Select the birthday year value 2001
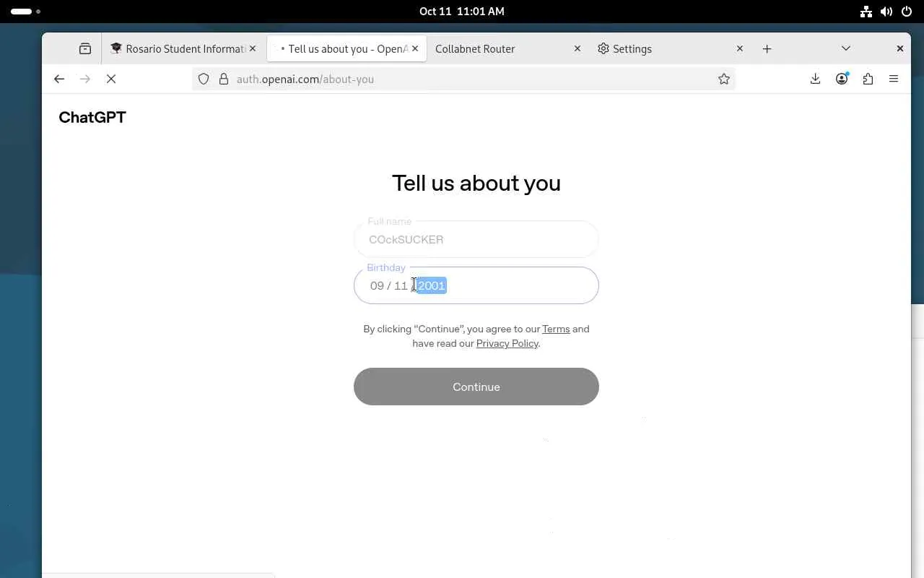The width and height of the screenshot is (924, 578). [x=432, y=285]
